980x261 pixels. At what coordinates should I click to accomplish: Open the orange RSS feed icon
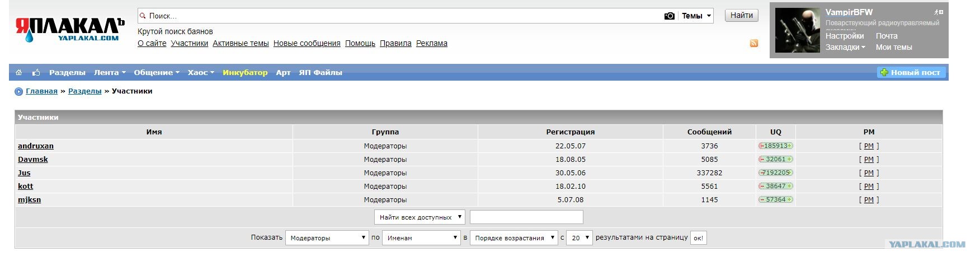(754, 43)
